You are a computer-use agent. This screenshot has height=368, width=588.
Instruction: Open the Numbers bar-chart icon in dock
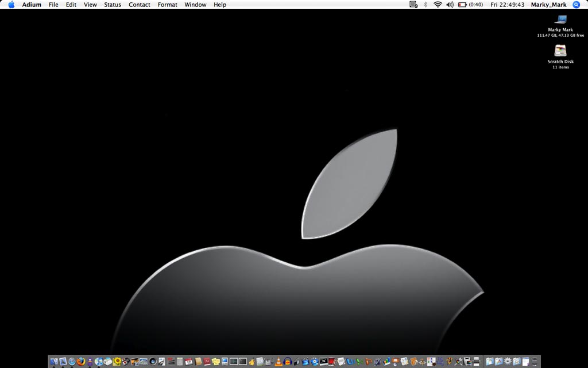tap(386, 362)
